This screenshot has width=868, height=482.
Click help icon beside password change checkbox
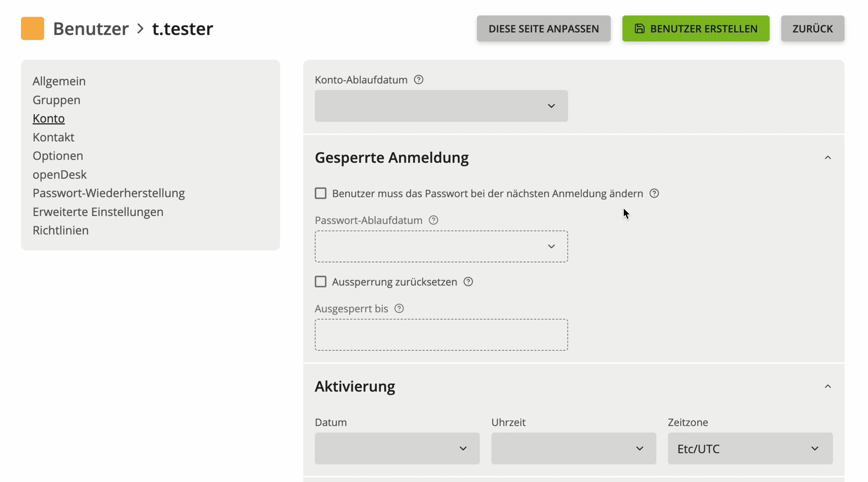[654, 194]
